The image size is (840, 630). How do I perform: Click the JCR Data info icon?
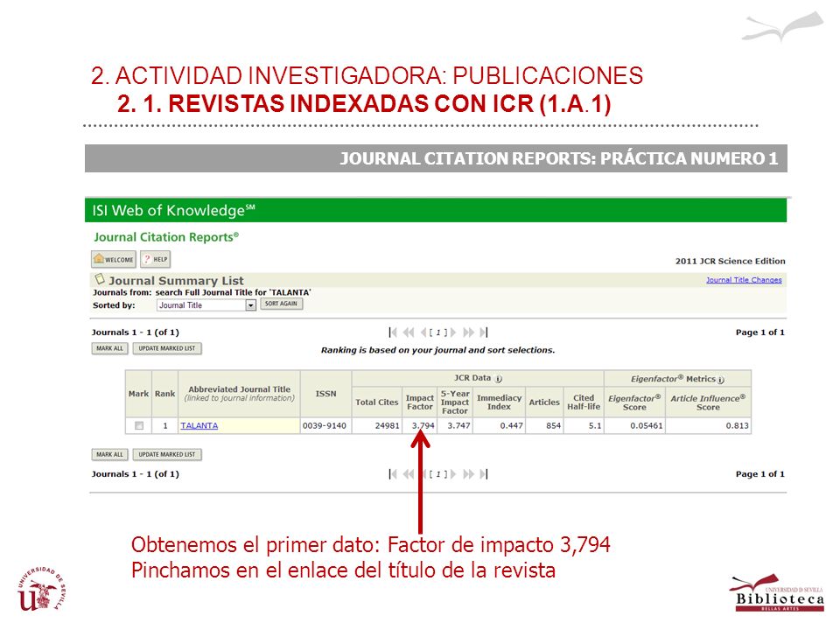pyautogui.click(x=498, y=379)
